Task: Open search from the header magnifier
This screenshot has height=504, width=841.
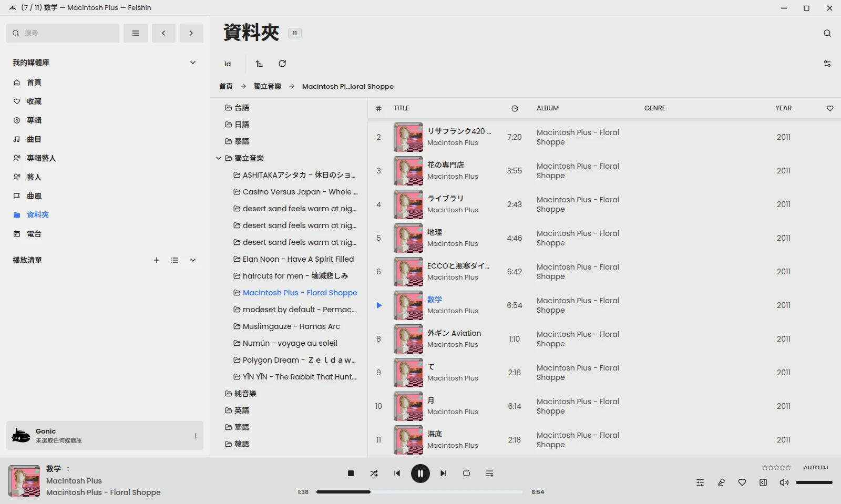Action: 827,33
